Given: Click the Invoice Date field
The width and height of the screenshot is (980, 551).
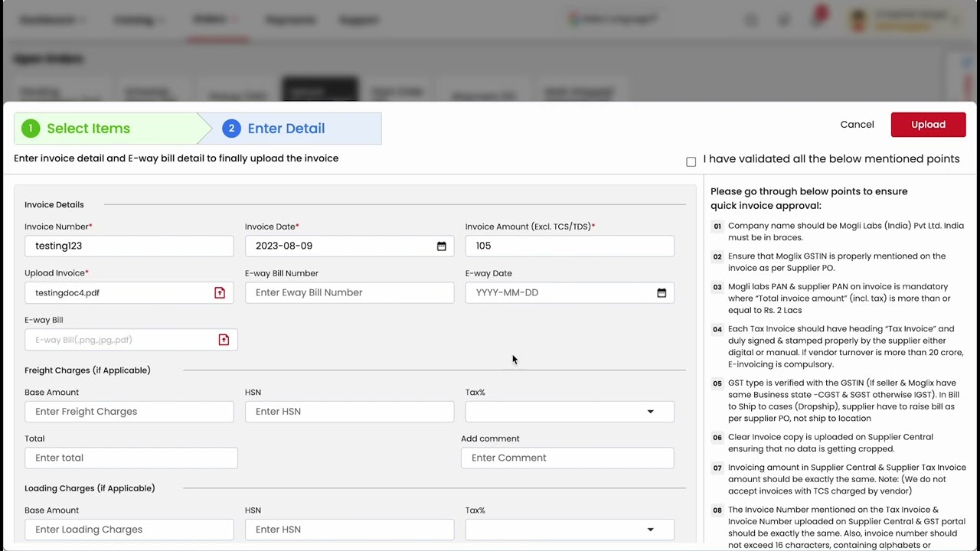Looking at the screenshot, I should coord(349,246).
